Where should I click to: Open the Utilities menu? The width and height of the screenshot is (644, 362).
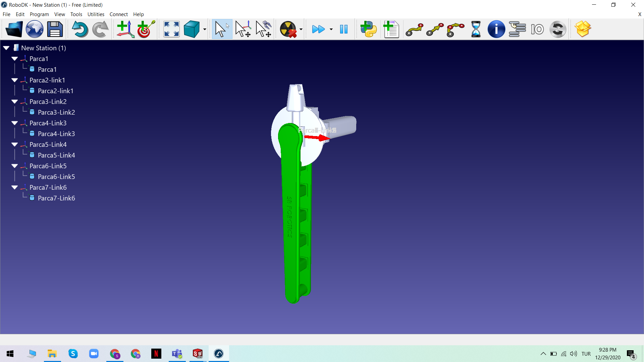point(96,14)
